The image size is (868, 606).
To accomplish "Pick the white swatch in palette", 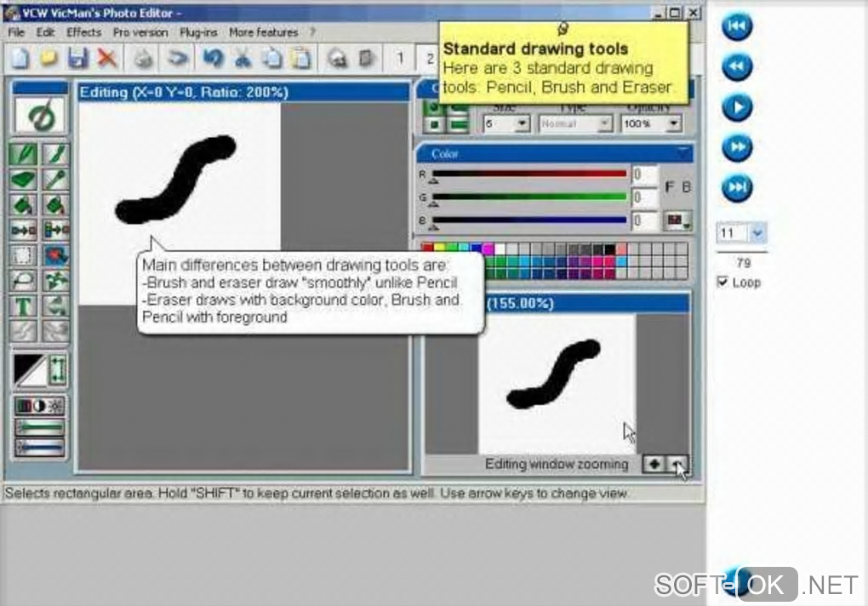I will (x=500, y=248).
